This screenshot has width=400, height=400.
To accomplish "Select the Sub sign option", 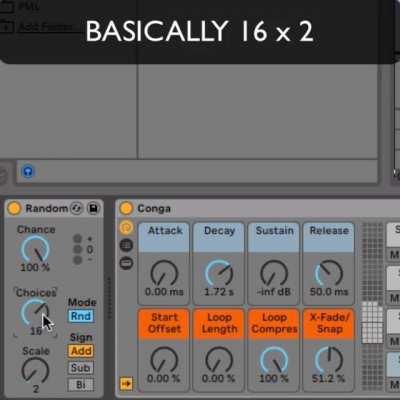I will tap(81, 368).
